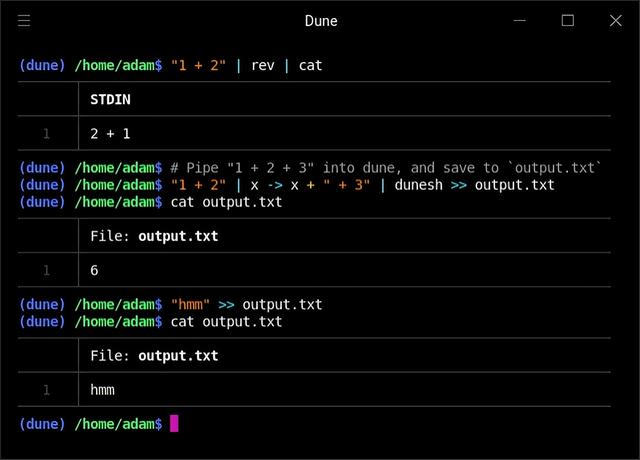Maximize the Dune window
The image size is (640, 460).
point(568,20)
